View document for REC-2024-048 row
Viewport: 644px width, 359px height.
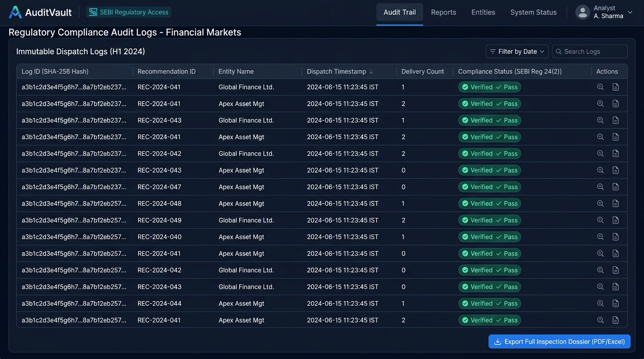[x=615, y=204]
